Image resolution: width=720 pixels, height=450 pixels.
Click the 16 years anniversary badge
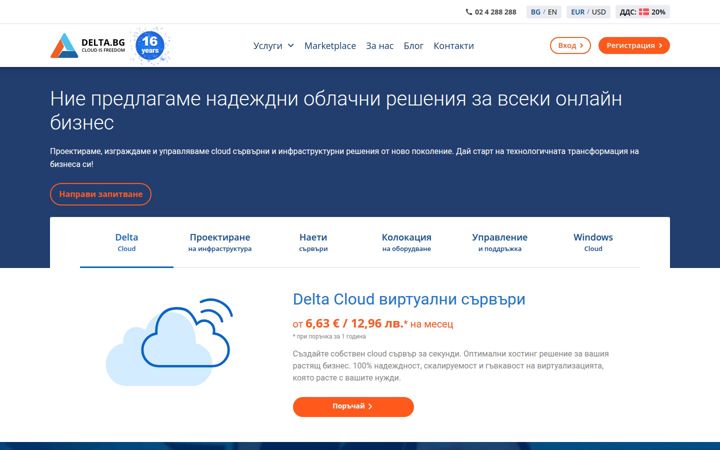pos(150,45)
